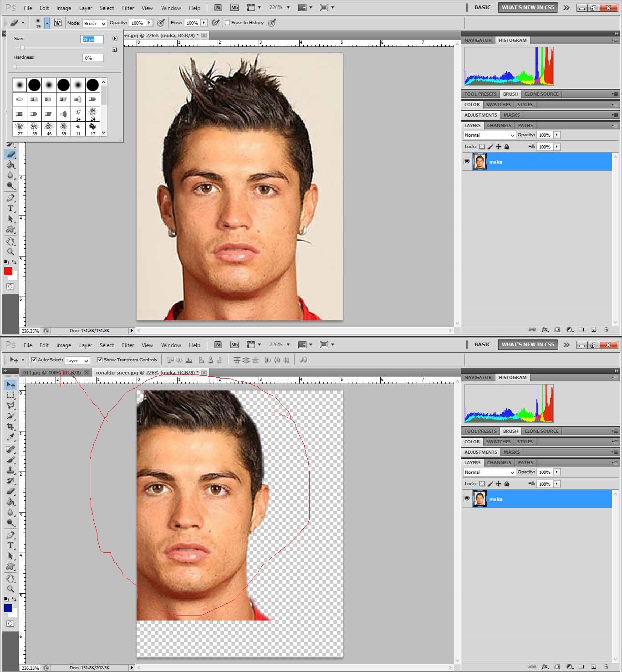Open brush picker flyout menu arrow beside Size
622x672 pixels.
[x=115, y=39]
